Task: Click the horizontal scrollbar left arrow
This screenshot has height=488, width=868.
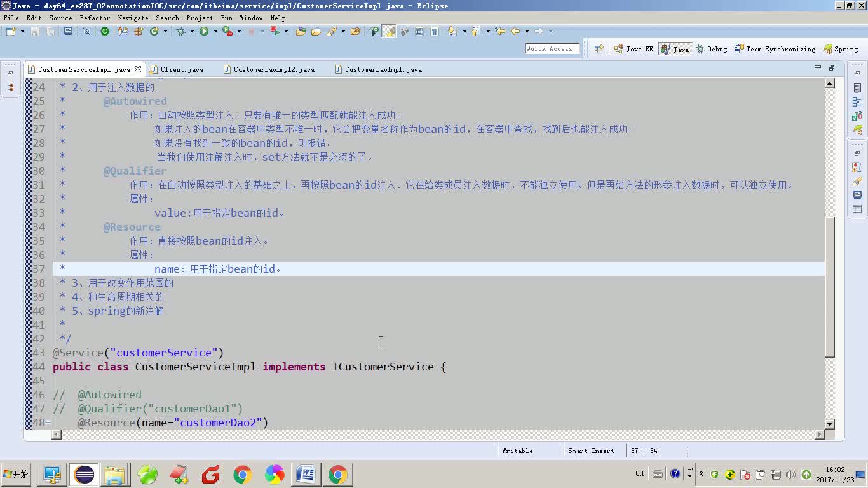Action: point(57,435)
